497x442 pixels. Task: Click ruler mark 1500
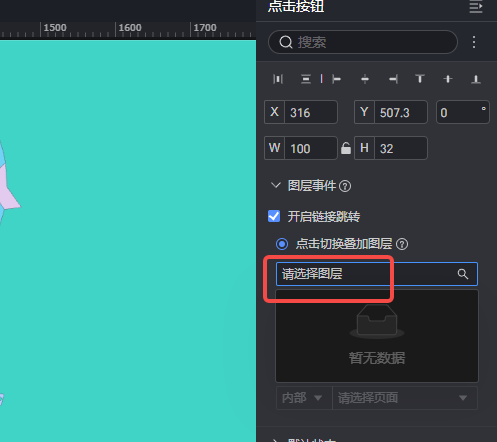pos(55,28)
